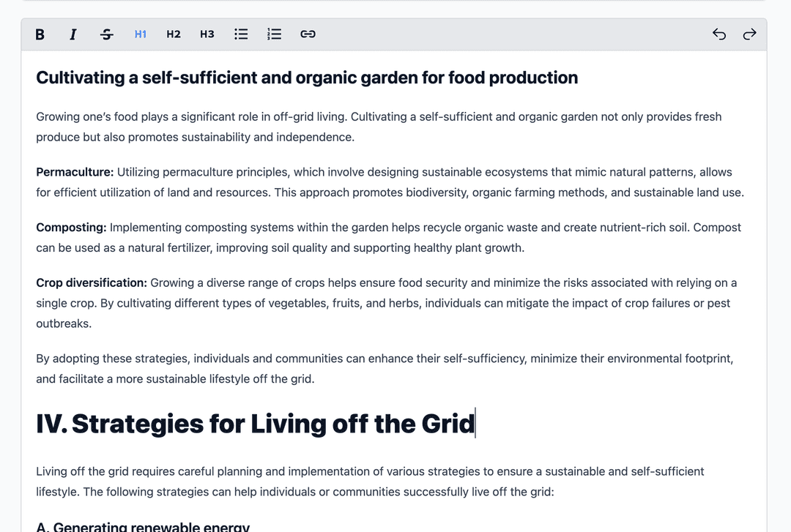Insert a hyperlink using the link icon
The height and width of the screenshot is (532, 791).
coord(308,34)
